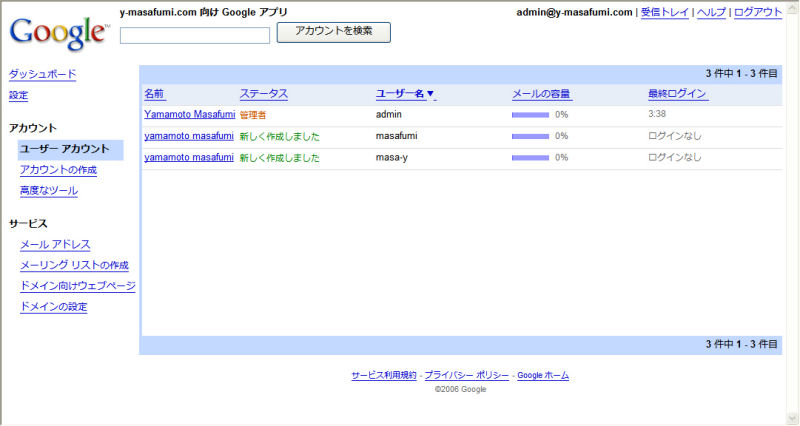Screen dimensions: 800x426
Task: Select ユーザー アカウント sidebar item
Action: (x=70, y=149)
